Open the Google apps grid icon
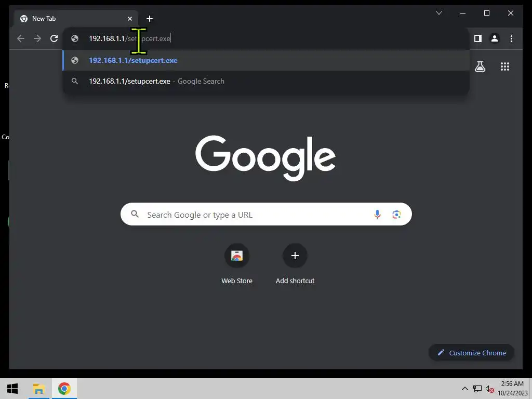The width and height of the screenshot is (532, 399). [505, 66]
